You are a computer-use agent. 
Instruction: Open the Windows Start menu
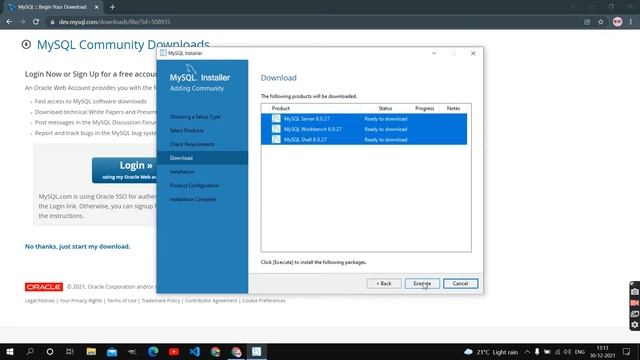point(10,351)
